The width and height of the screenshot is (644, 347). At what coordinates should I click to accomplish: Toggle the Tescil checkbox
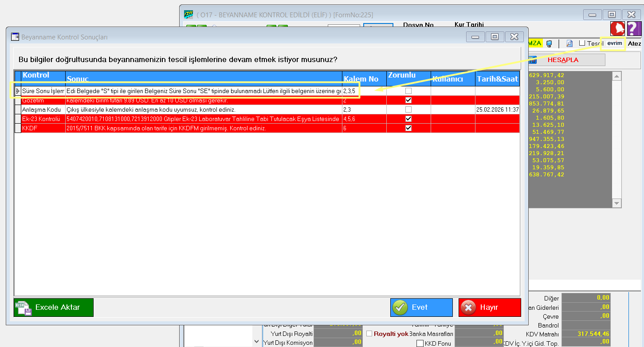click(x=582, y=43)
